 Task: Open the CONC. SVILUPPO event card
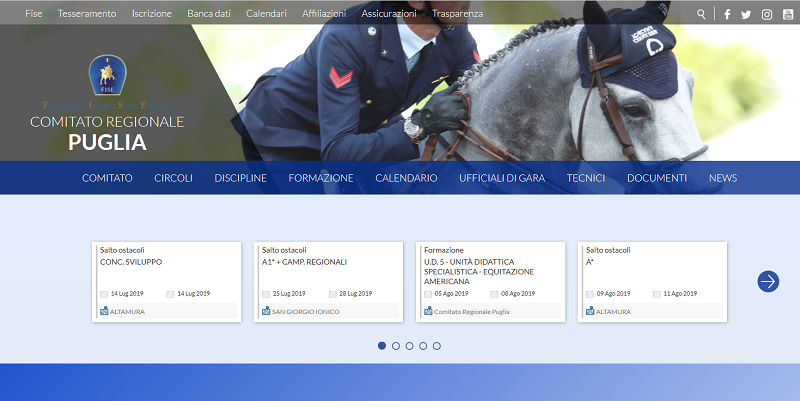pyautogui.click(x=166, y=282)
